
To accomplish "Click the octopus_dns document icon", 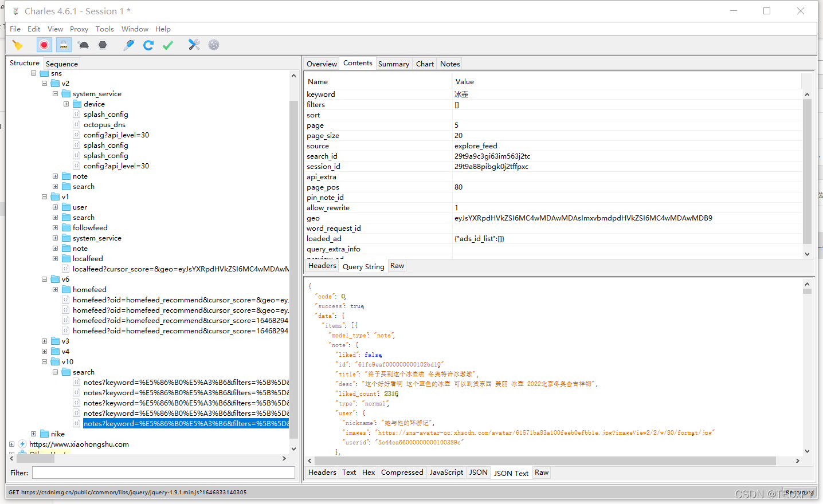I will click(x=77, y=125).
